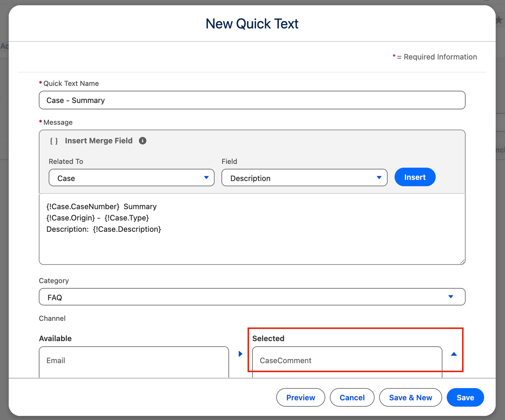Click the up arrow beside the Selected list
The image size is (505, 420).
(454, 354)
